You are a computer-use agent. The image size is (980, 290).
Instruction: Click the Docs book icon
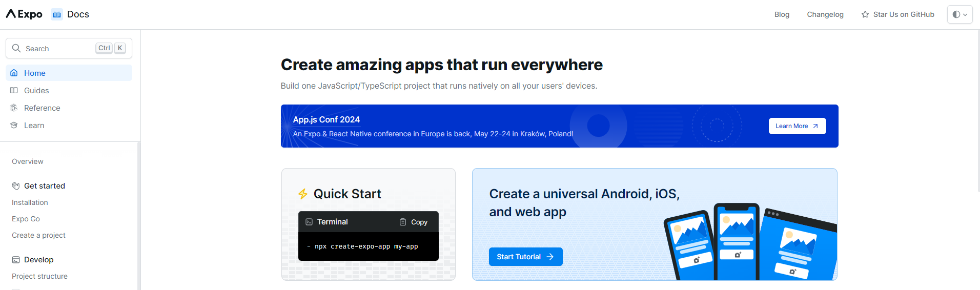coord(56,14)
